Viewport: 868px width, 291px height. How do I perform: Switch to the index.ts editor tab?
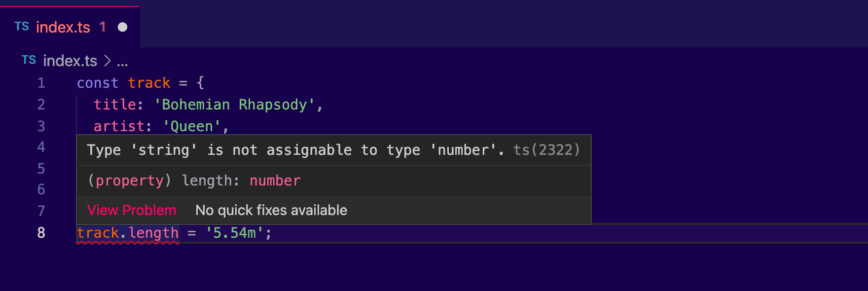click(63, 27)
